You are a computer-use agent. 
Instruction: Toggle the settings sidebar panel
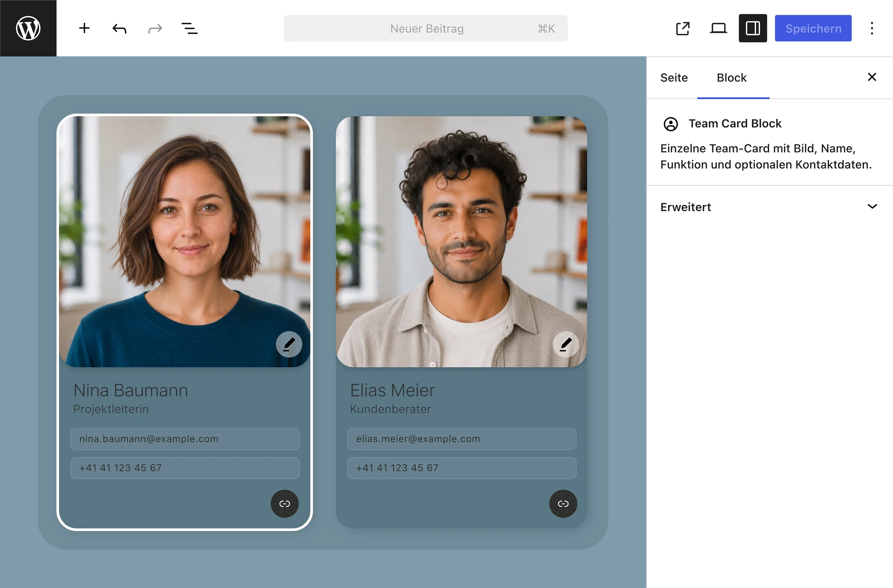coord(753,28)
